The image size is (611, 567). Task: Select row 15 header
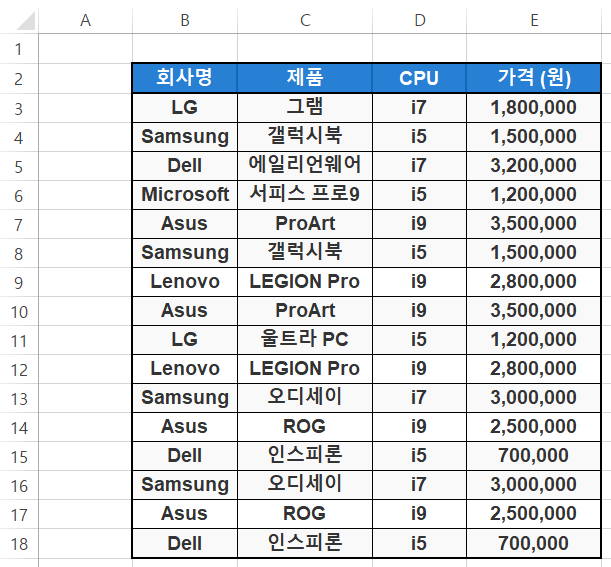tap(19, 457)
